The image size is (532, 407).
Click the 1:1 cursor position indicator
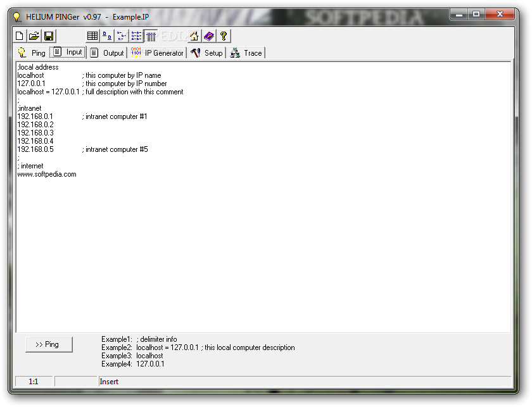(34, 382)
